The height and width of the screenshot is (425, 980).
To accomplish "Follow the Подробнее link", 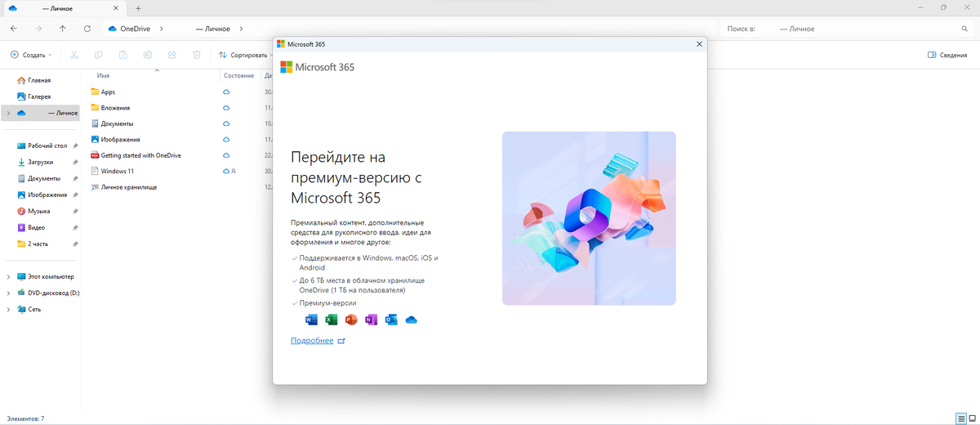I will tap(312, 341).
